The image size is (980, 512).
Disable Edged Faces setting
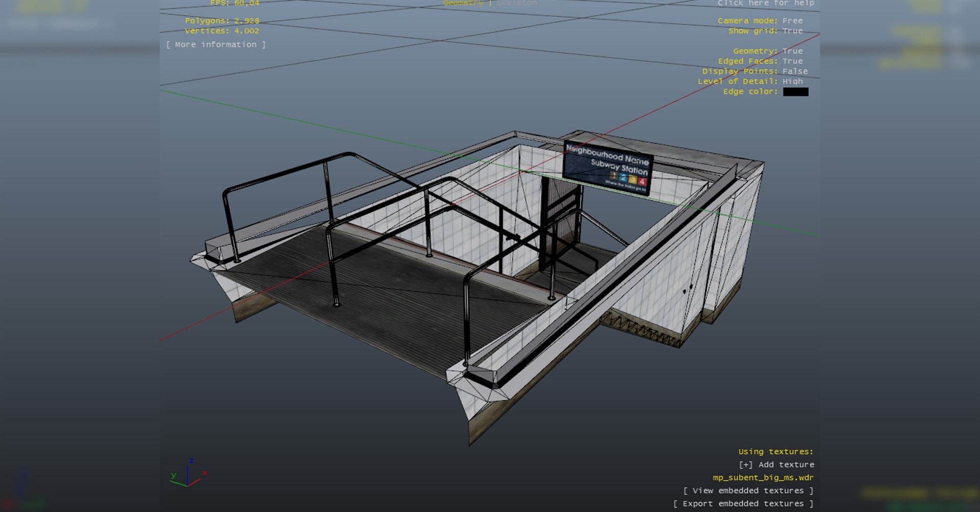pyautogui.click(x=792, y=61)
